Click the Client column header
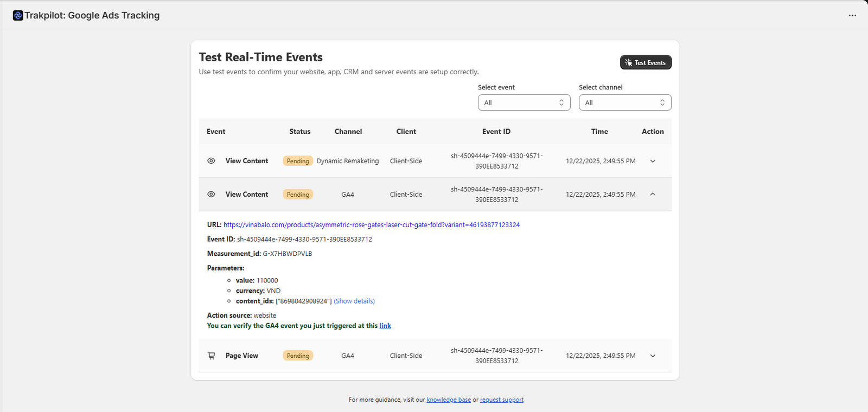Screen dimensions: 868x412 (406, 131)
